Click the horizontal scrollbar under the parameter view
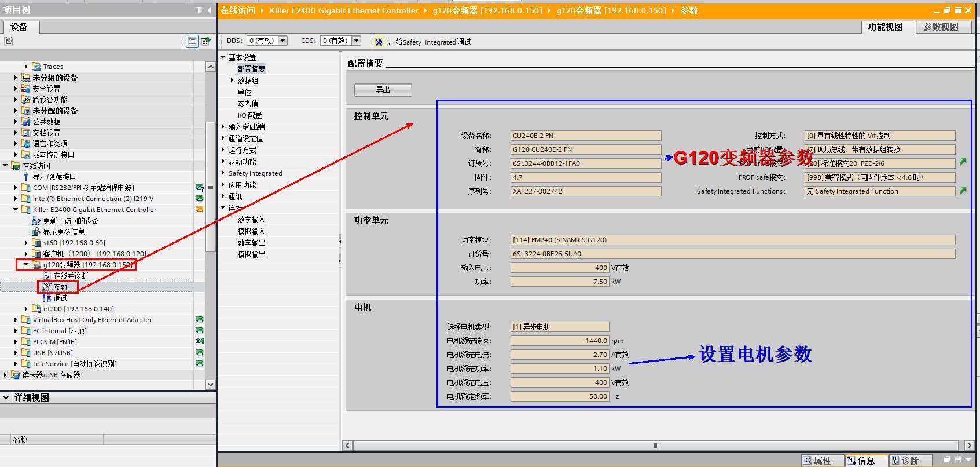This screenshot has height=467, width=980. [656, 446]
